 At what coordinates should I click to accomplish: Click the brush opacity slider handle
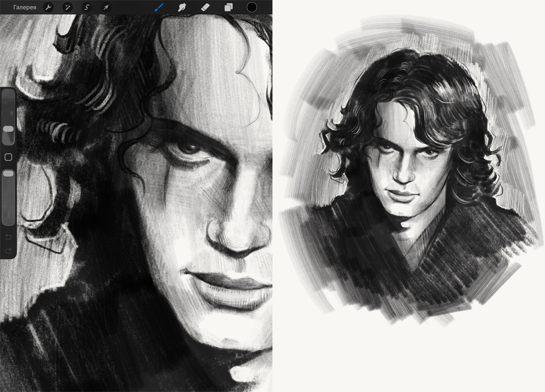click(x=8, y=173)
